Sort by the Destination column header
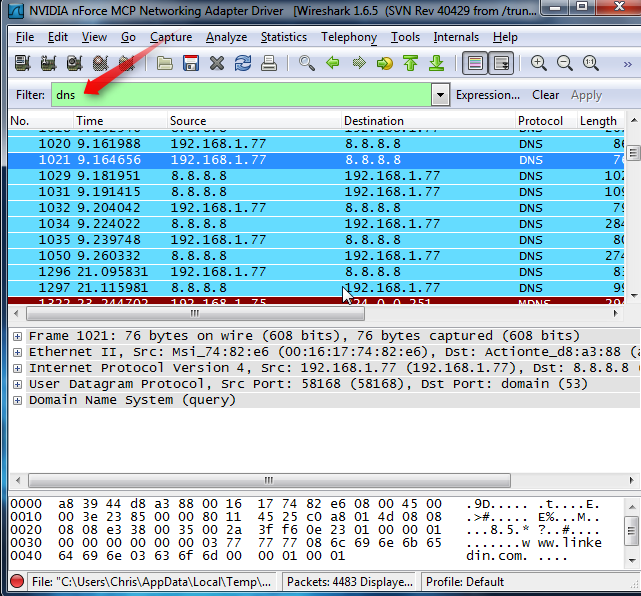 coord(428,121)
